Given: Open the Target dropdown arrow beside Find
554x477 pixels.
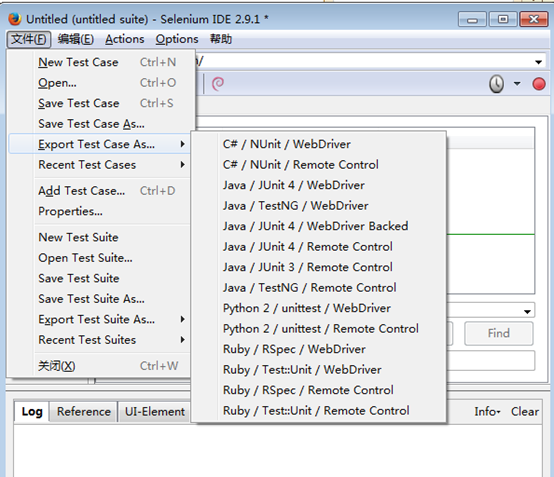Looking at the screenshot, I should pyautogui.click(x=527, y=312).
